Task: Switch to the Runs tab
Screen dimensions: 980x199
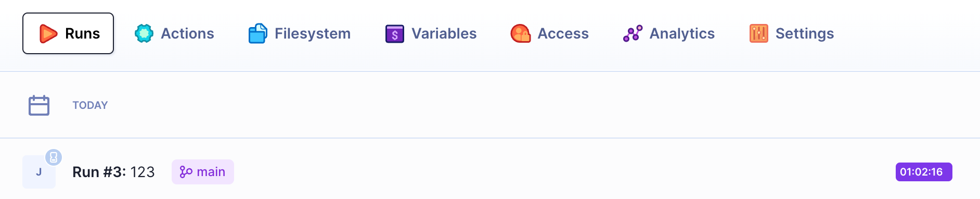Action: pos(68,33)
